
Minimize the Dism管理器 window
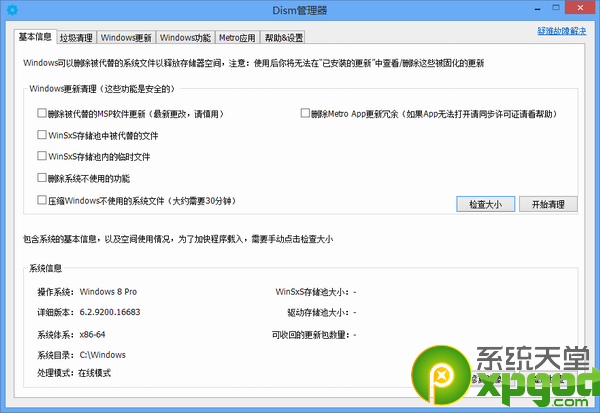pos(537,8)
